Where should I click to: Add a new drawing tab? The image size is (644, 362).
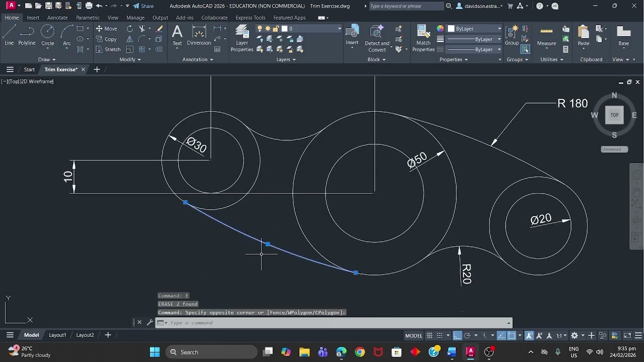coord(97,69)
